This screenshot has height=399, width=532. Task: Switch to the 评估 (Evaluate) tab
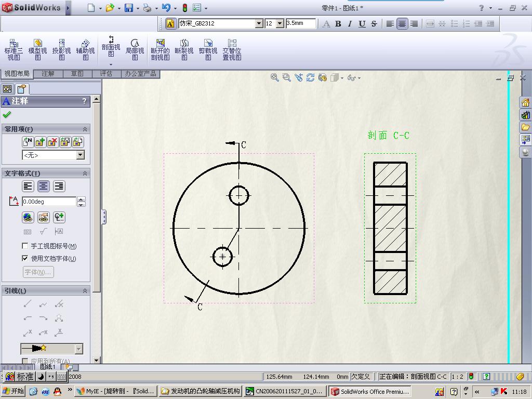[106, 74]
